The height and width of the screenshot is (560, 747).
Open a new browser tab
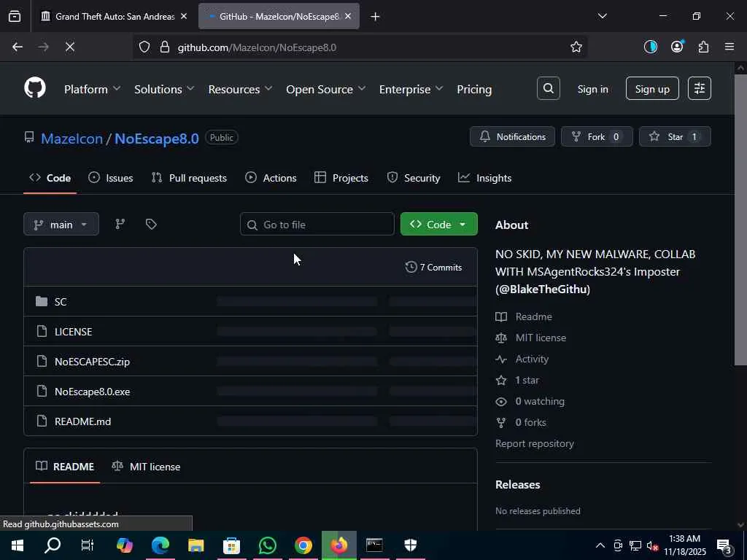click(375, 17)
